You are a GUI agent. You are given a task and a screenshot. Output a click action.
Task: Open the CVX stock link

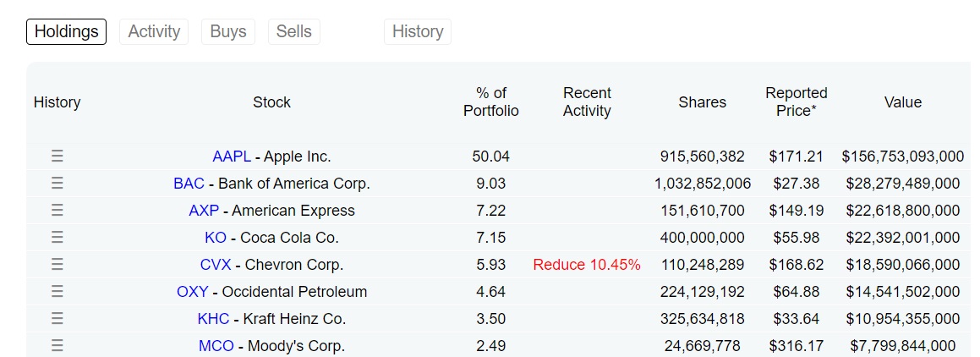[x=216, y=265]
